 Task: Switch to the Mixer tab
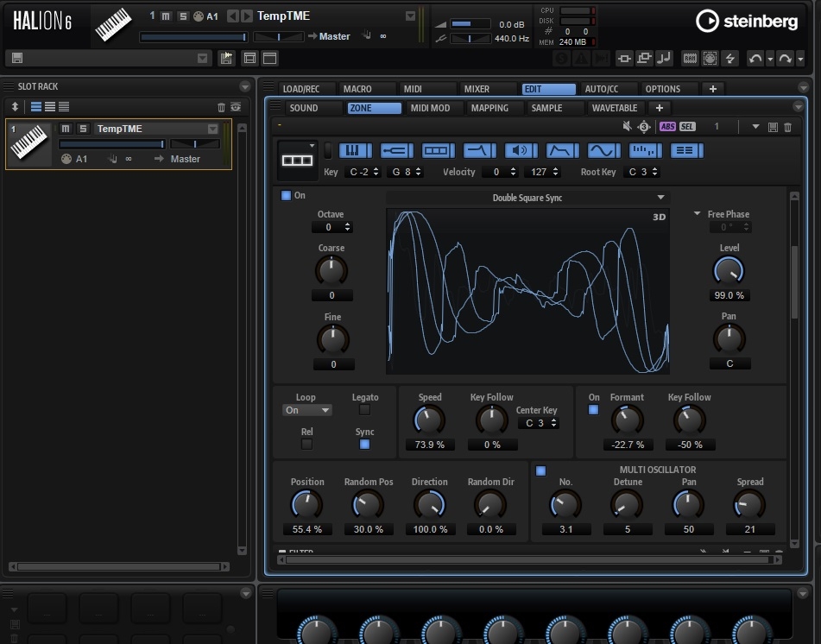tap(477, 89)
